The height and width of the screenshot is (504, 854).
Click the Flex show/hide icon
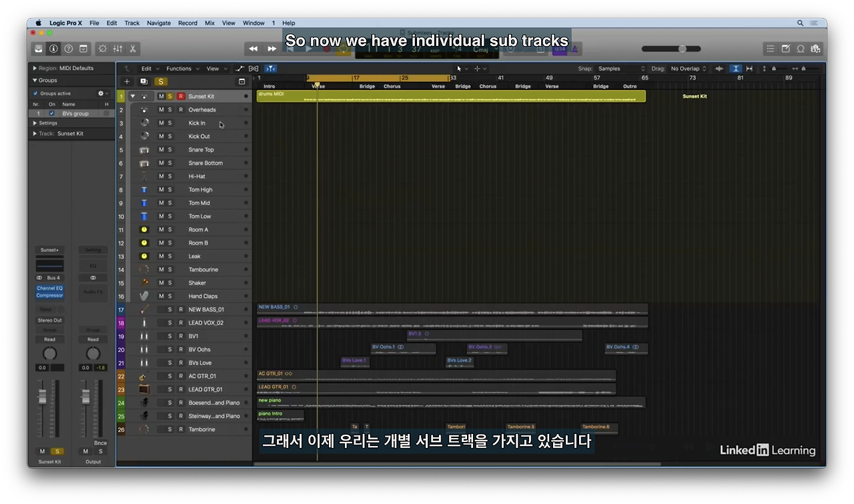click(254, 68)
